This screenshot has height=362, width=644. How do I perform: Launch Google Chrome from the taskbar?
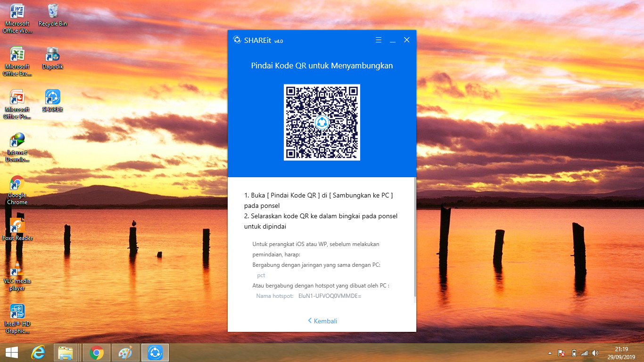point(96,352)
